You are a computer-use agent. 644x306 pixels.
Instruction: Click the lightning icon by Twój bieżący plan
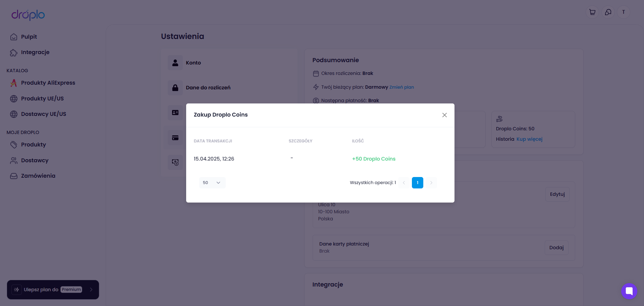click(x=316, y=87)
